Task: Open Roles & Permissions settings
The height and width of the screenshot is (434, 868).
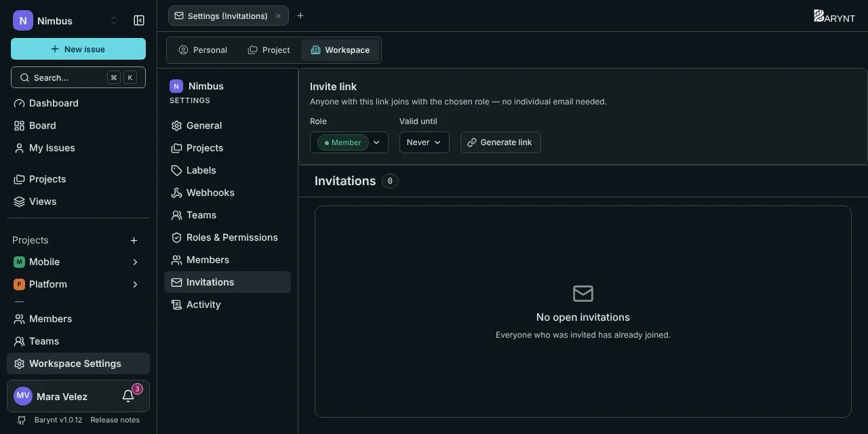Action: 227,237
